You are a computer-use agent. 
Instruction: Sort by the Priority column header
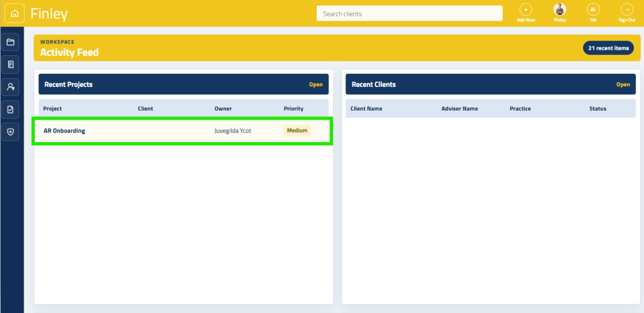click(293, 109)
